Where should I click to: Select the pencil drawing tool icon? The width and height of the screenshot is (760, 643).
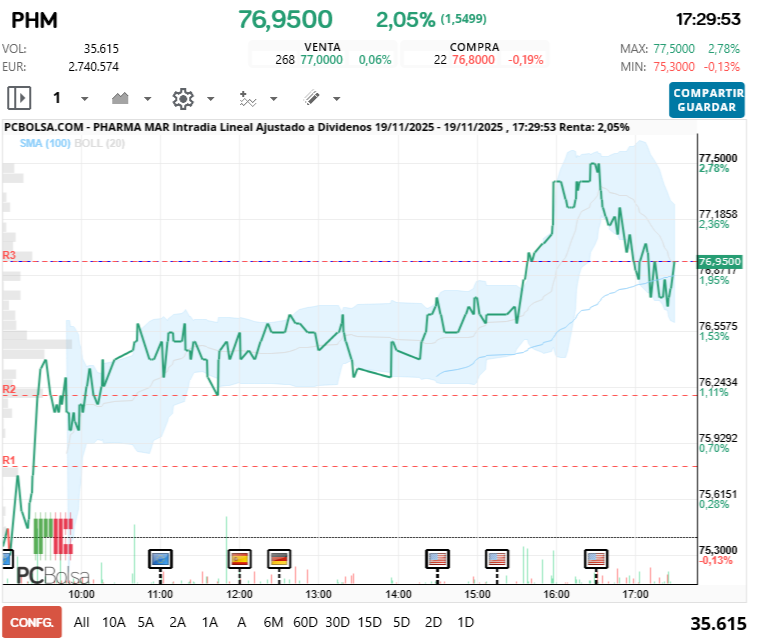[x=311, y=98]
